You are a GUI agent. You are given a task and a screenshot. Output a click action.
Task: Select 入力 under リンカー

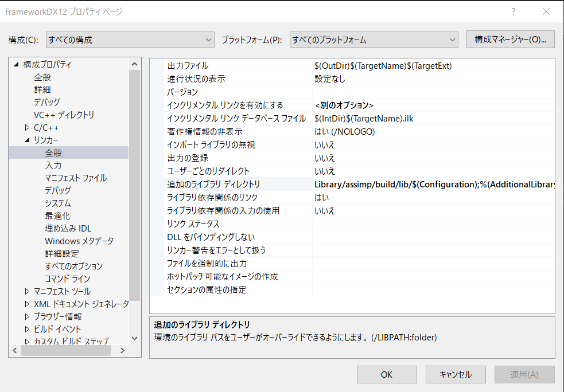coord(53,165)
